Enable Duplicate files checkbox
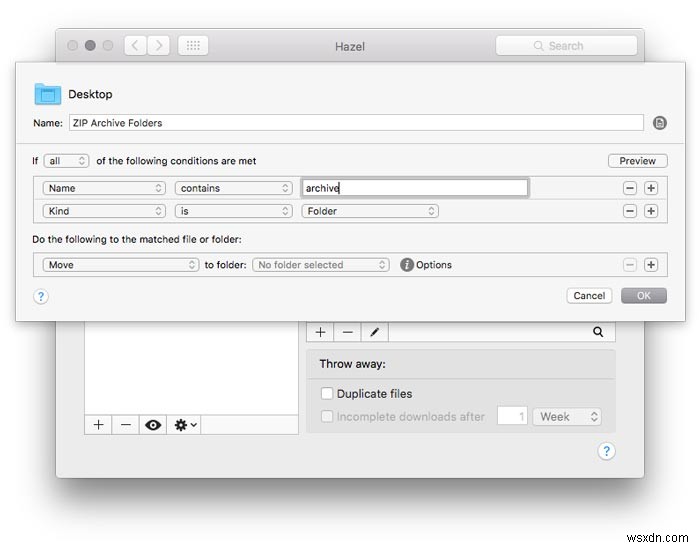 tap(327, 394)
